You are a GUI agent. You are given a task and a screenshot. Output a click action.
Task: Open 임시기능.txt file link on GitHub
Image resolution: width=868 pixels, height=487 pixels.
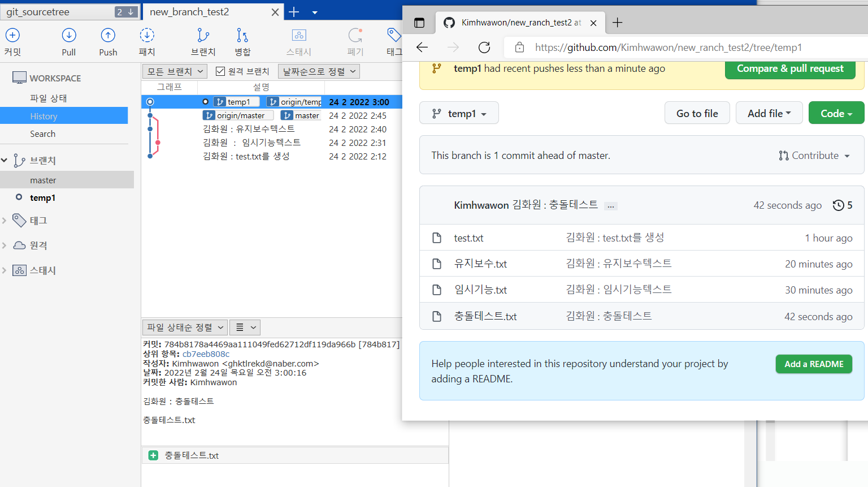pyautogui.click(x=480, y=290)
